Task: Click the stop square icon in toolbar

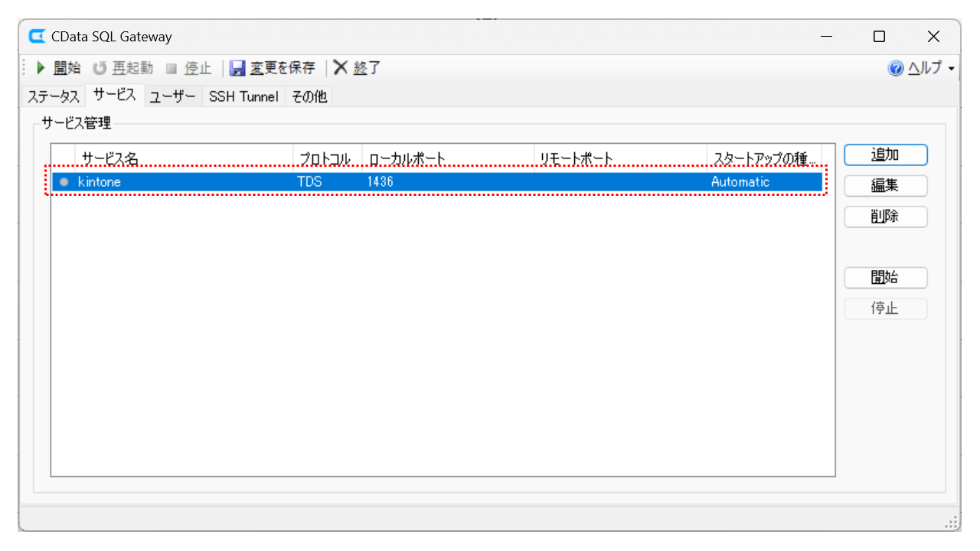Action: pos(171,68)
